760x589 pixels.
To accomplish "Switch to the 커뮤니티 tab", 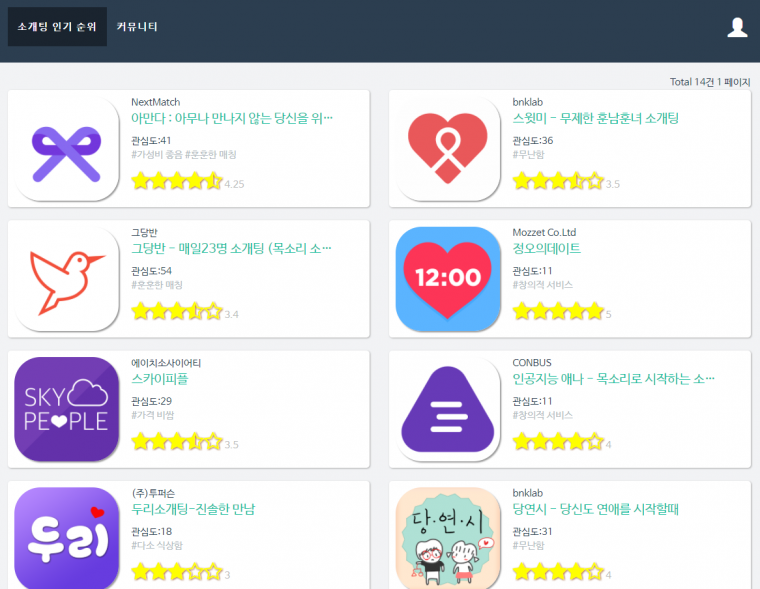I will [137, 27].
